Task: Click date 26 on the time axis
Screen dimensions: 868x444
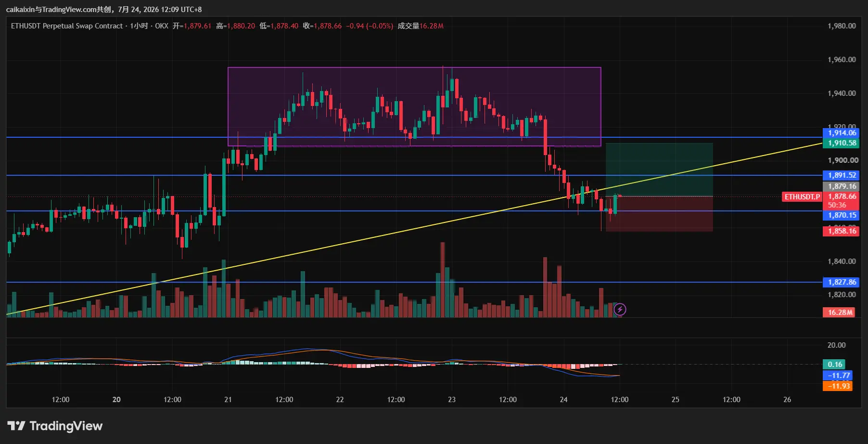Action: point(787,400)
